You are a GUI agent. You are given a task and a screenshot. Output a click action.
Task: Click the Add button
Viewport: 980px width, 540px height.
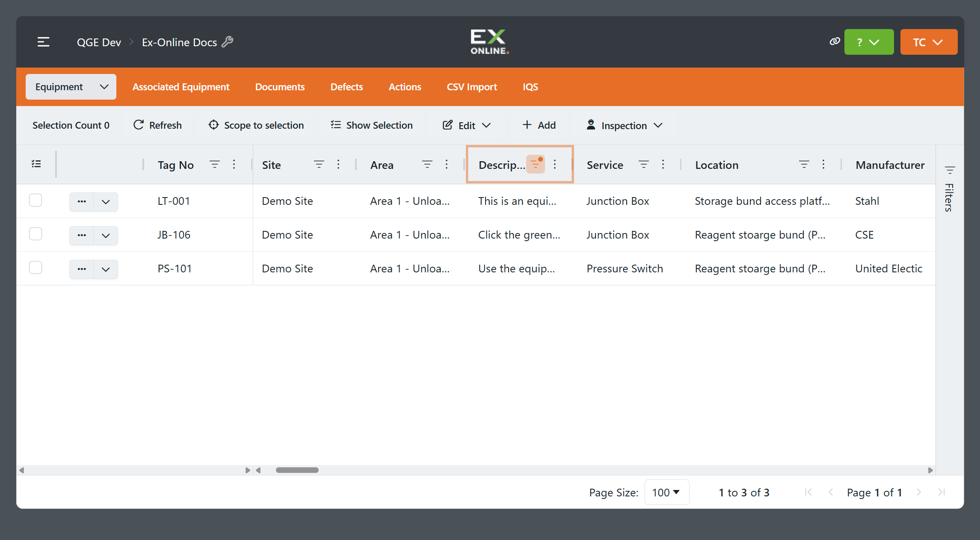(539, 125)
